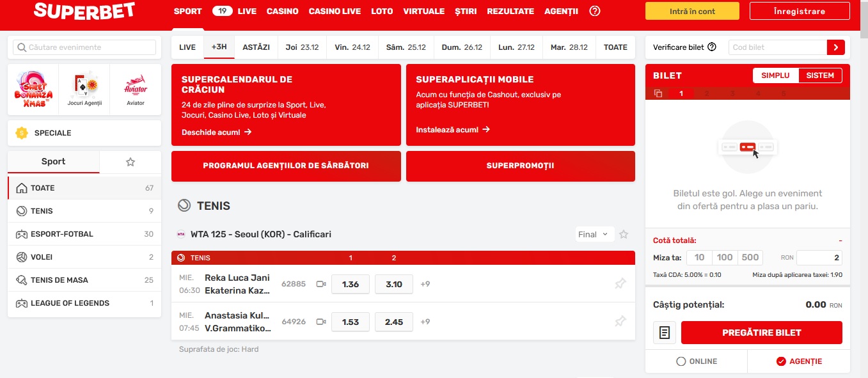Choose the Esport-Fotbal gamepad icon
Viewport: 868px width, 378px height.
pyautogui.click(x=21, y=234)
